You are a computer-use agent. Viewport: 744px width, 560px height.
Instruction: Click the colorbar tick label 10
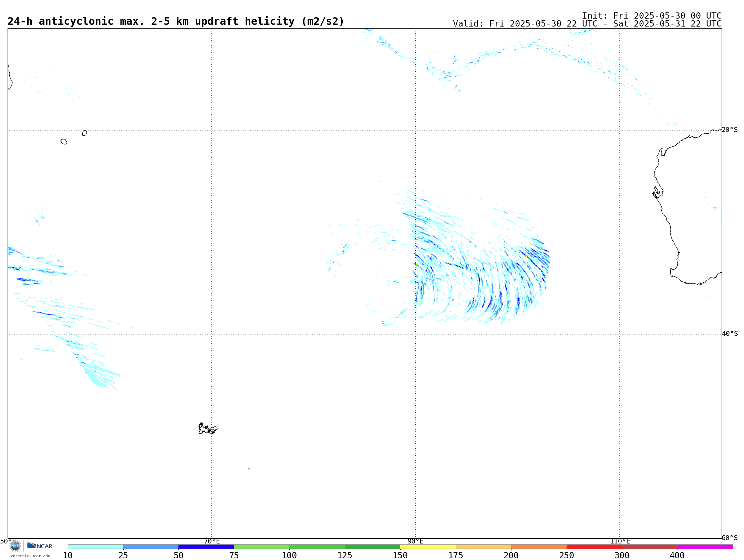pyautogui.click(x=68, y=555)
